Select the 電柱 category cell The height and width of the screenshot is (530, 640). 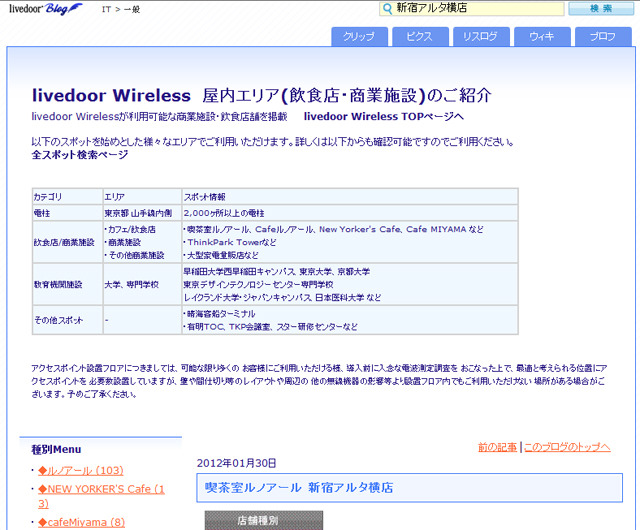pos(67,213)
